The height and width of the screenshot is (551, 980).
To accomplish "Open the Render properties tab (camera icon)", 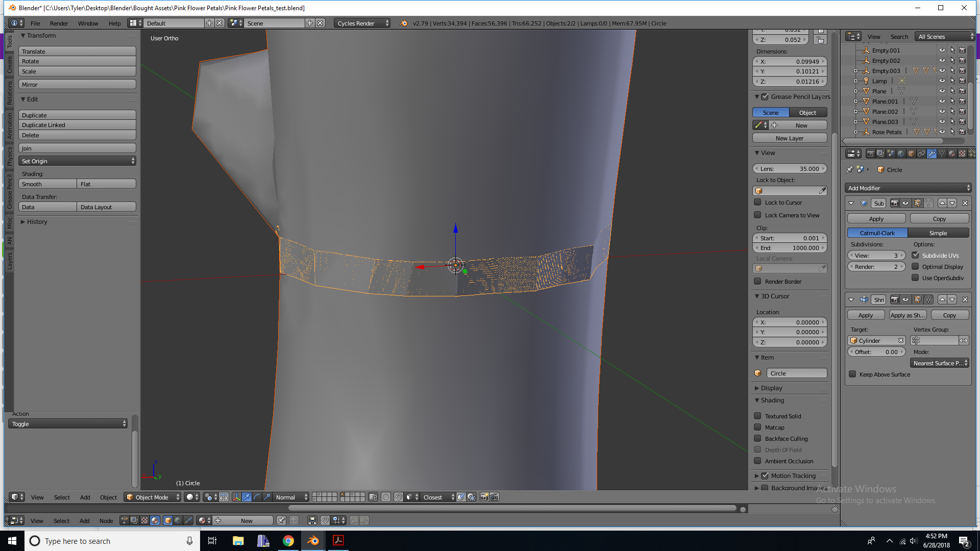I will click(x=871, y=154).
